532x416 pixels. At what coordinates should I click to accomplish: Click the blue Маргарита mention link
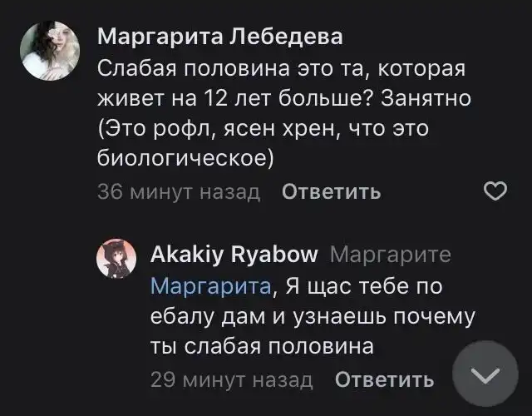[211, 285]
